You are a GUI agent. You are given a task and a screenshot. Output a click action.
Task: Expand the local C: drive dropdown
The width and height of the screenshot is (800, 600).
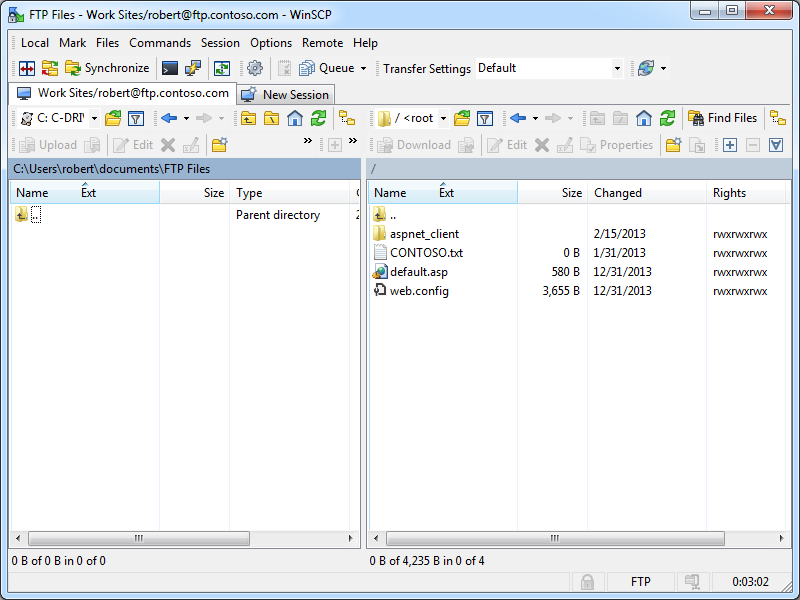pos(94,118)
